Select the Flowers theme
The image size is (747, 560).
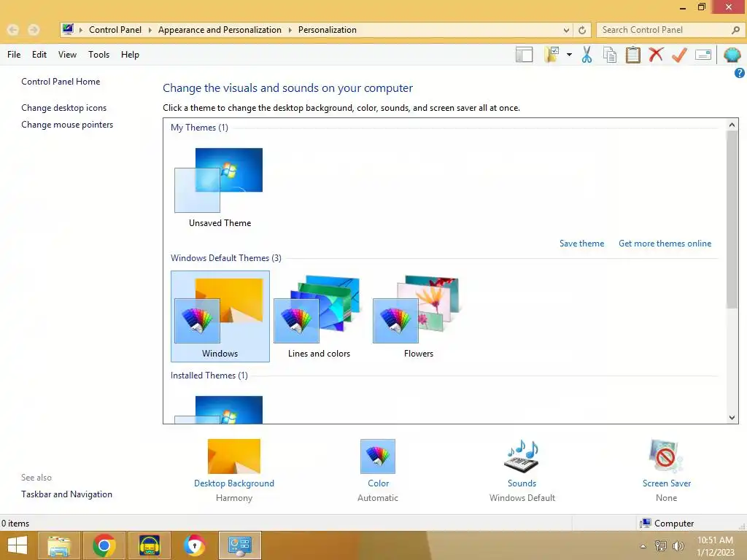(x=418, y=316)
